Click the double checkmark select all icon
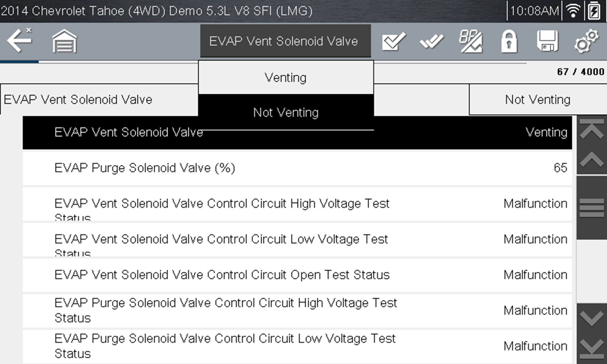Image resolution: width=607 pixels, height=364 pixels. [x=431, y=41]
